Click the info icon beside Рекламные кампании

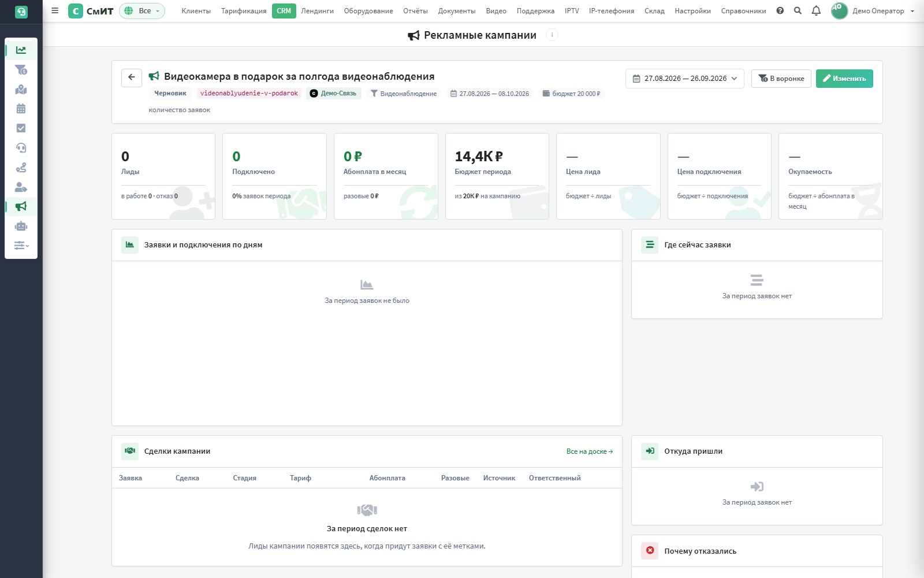pyautogui.click(x=552, y=35)
